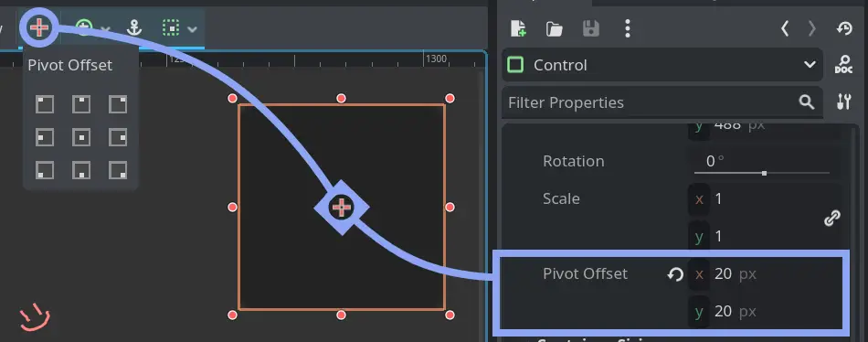The image size is (868, 342).
Task: Click the bottom-center resize handle of the control
Action: pyautogui.click(x=342, y=315)
